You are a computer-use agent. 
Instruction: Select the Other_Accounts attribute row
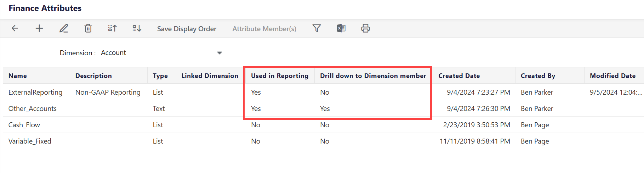tap(33, 109)
